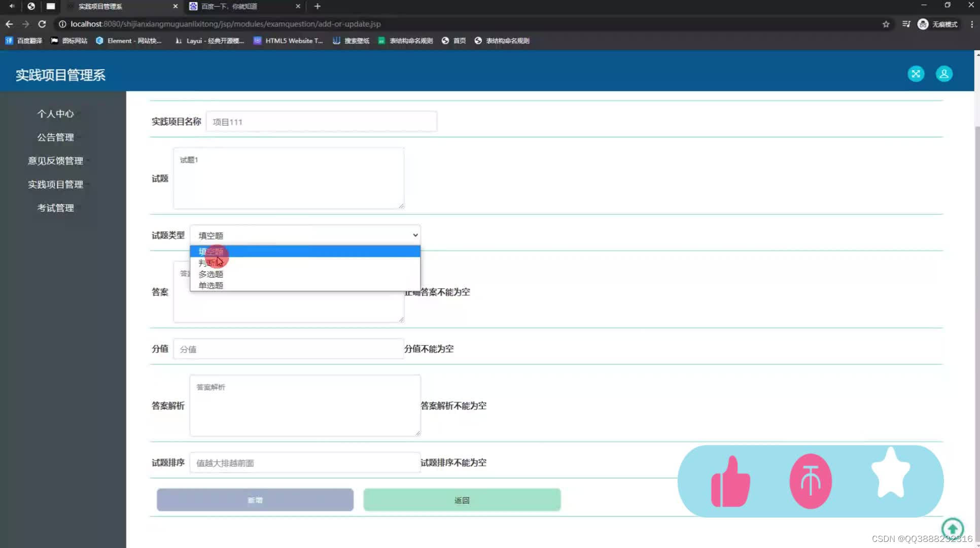980x548 pixels.
Task: Open the 公告管理 sidebar menu
Action: (56, 137)
